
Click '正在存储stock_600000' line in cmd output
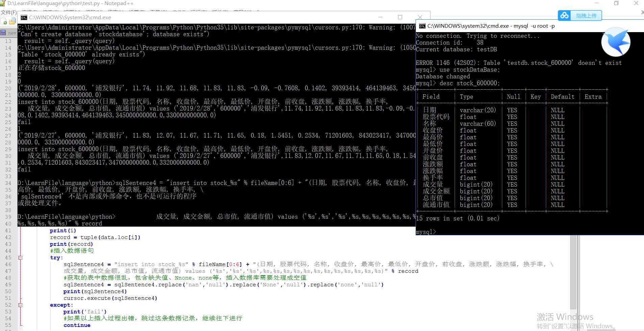pyautogui.click(x=51, y=68)
